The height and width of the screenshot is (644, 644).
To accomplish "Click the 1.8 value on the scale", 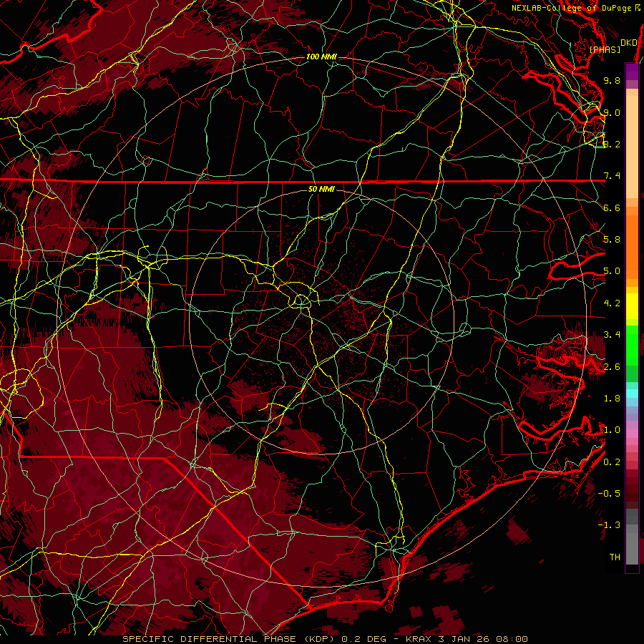I will click(x=612, y=399).
